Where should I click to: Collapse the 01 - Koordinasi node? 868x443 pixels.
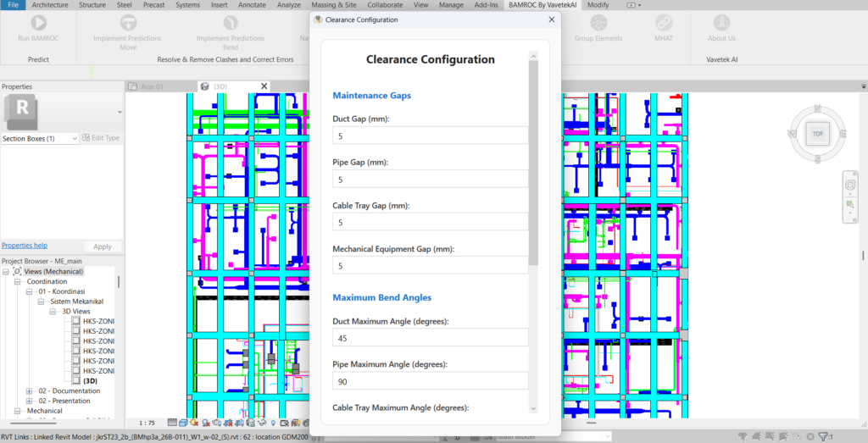30,291
